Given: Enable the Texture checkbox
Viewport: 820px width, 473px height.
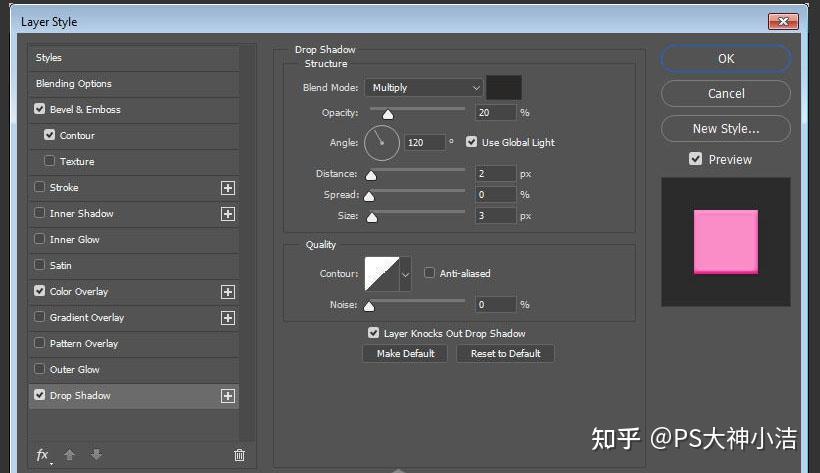Looking at the screenshot, I should [49, 161].
